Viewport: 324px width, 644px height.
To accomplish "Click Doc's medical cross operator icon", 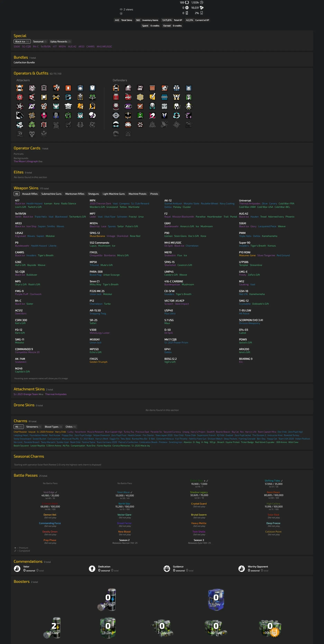I will 176,88.
